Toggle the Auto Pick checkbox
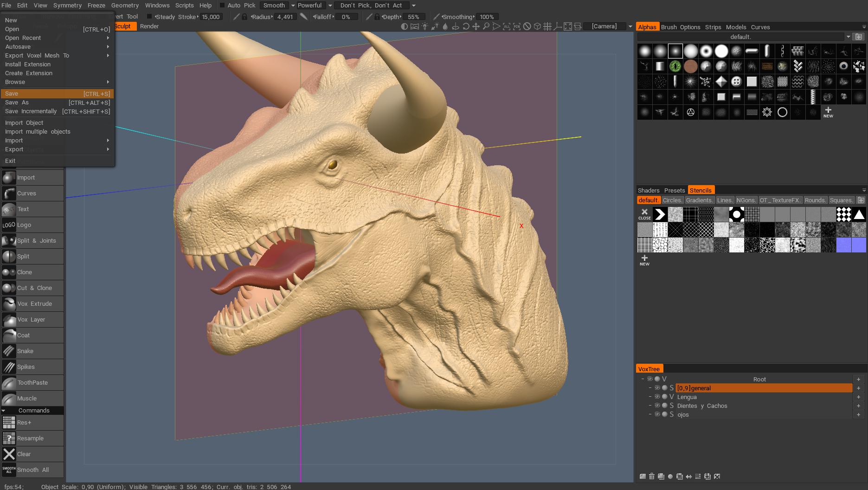 (x=222, y=6)
